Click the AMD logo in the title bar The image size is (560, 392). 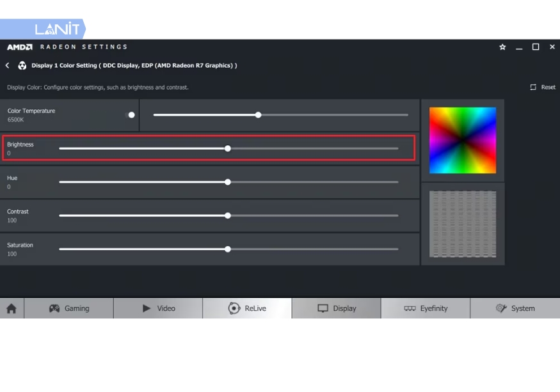coord(20,47)
